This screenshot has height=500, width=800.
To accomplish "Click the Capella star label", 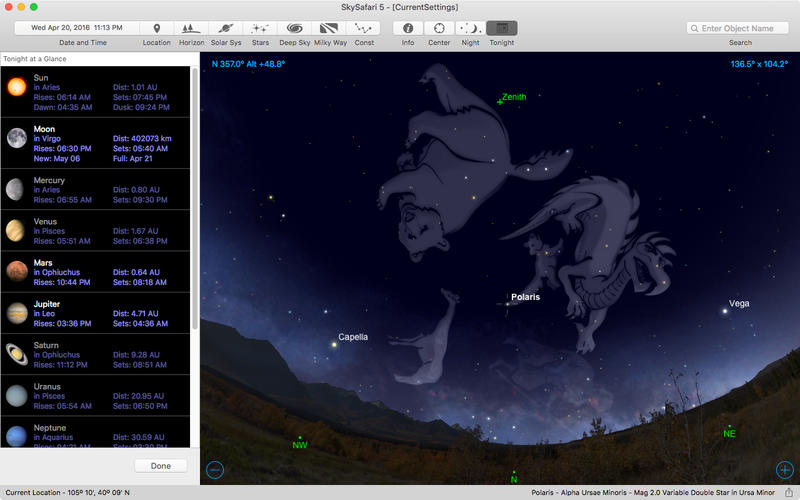I will click(353, 337).
